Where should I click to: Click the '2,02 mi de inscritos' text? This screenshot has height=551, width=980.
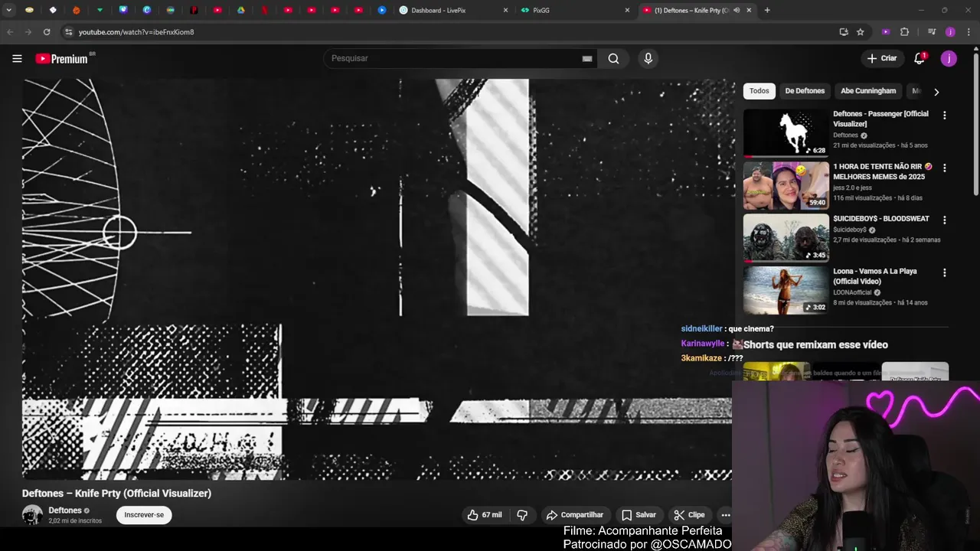tap(75, 521)
